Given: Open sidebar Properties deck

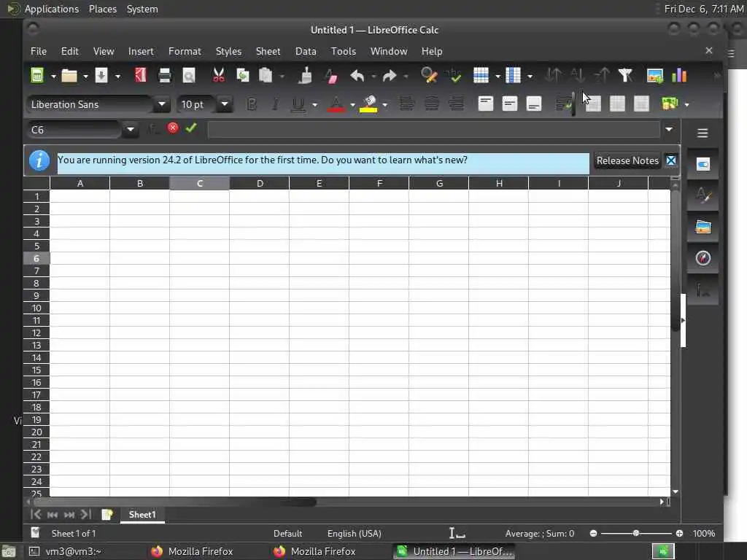Looking at the screenshot, I should point(703,165).
